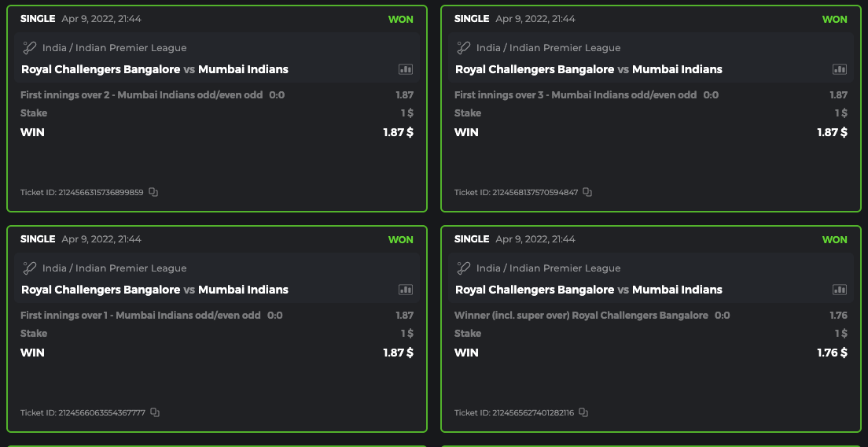The width and height of the screenshot is (868, 447).
Task: Copy ticket ID of the over 1 bet
Action: [x=155, y=412]
